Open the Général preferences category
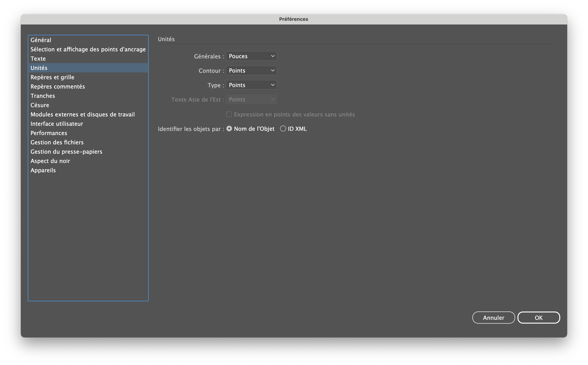 tap(41, 40)
